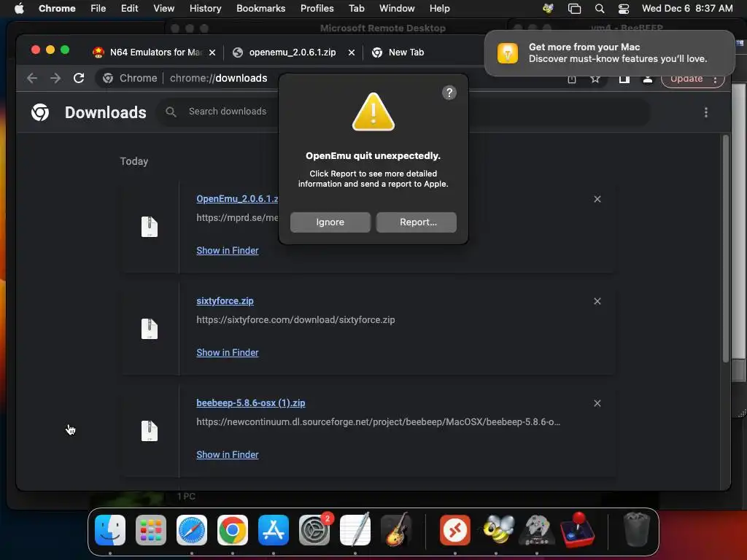747x560 pixels.
Task: Open the App Store from the Dock
Action: point(274,530)
